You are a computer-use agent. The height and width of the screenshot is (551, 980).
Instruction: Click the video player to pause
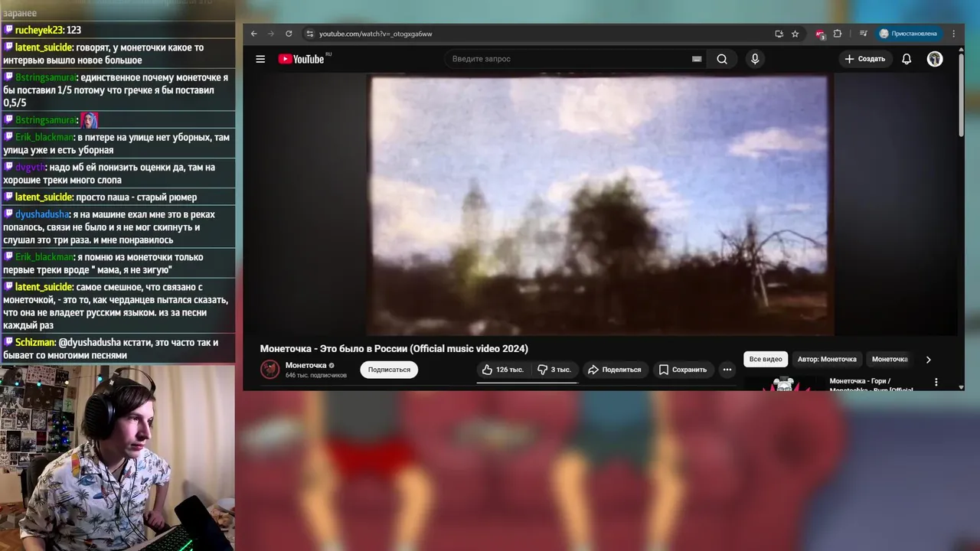coord(599,205)
